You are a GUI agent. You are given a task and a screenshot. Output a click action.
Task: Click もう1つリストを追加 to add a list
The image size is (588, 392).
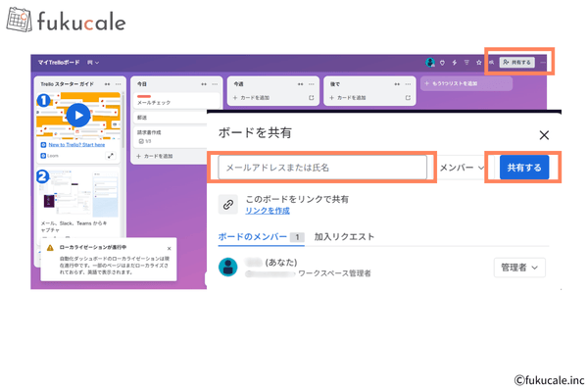point(459,84)
